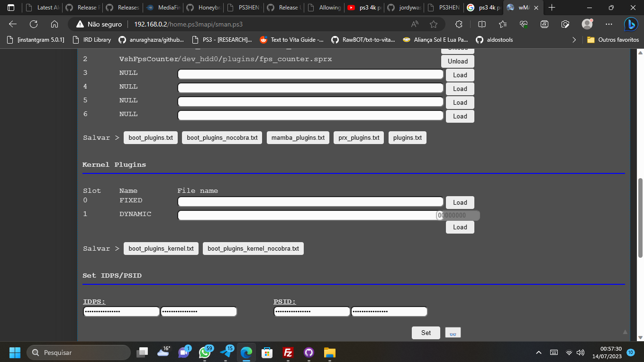Image resolution: width=644 pixels, height=362 pixels.
Task: Unload the VshFpsCounter plugin
Action: point(457,61)
